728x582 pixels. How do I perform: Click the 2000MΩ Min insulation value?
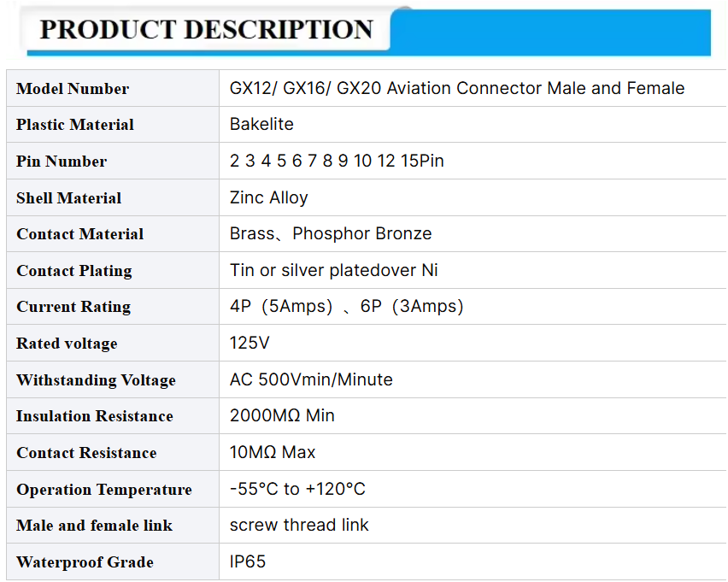(282, 415)
